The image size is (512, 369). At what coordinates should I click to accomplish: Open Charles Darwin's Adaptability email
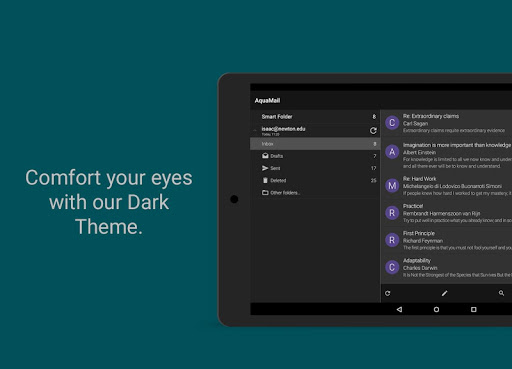(446, 267)
